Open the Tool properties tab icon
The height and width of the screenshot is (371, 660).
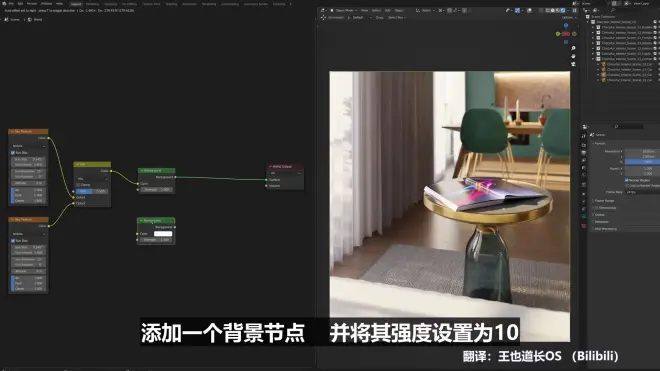click(x=584, y=136)
